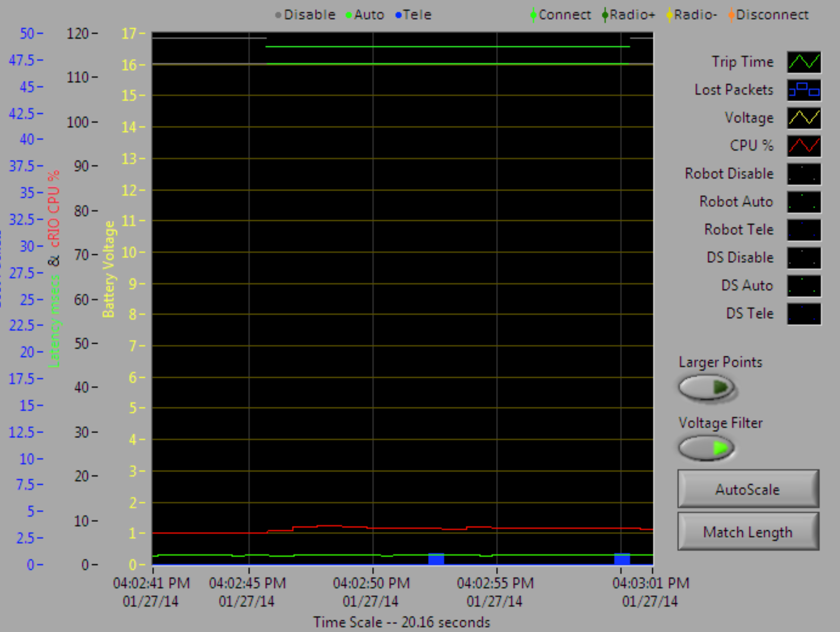The width and height of the screenshot is (840, 632).
Task: Click the Radio+ event marker icon
Action: click(605, 15)
